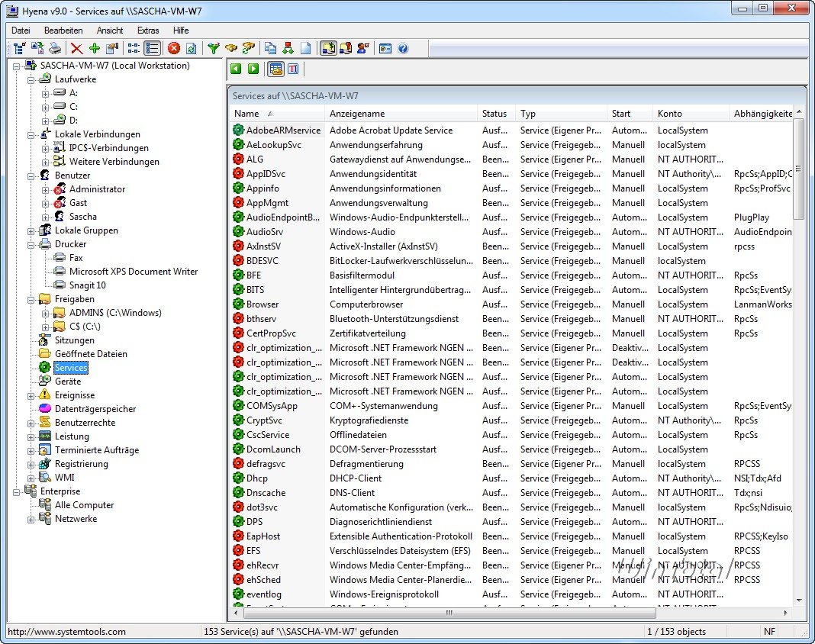
Task: Click the green plus add icon
Action: [94, 48]
